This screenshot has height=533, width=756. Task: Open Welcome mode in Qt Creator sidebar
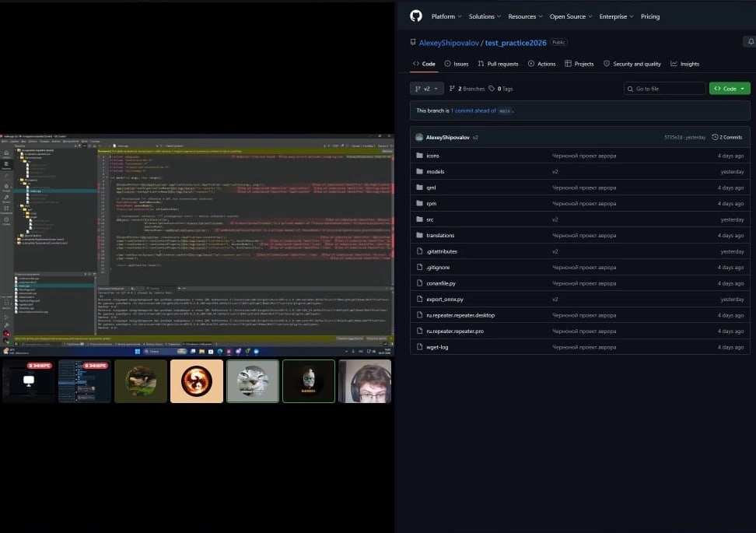coord(6,154)
